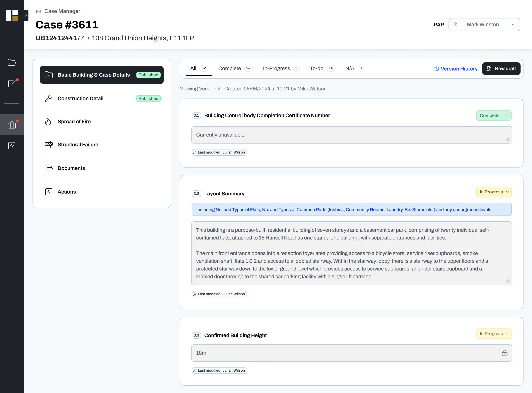The width and height of the screenshot is (532, 393).
Task: Open the folder icon in left sidebar
Action: pos(12,62)
